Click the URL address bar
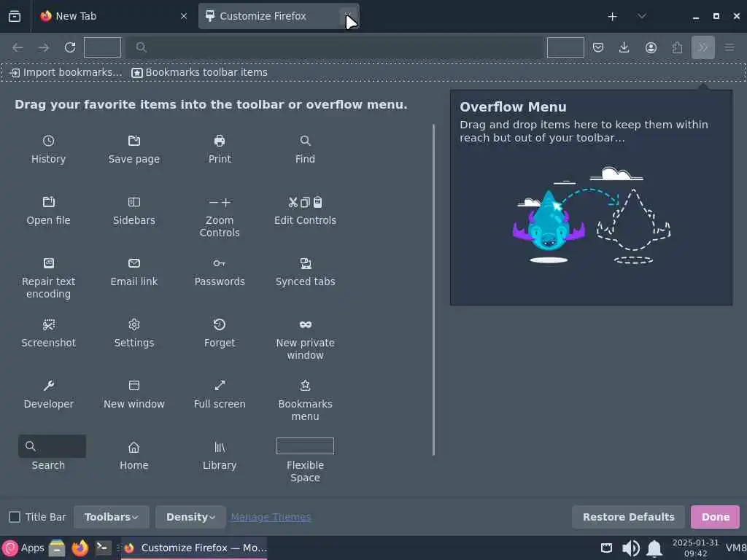 click(333, 47)
